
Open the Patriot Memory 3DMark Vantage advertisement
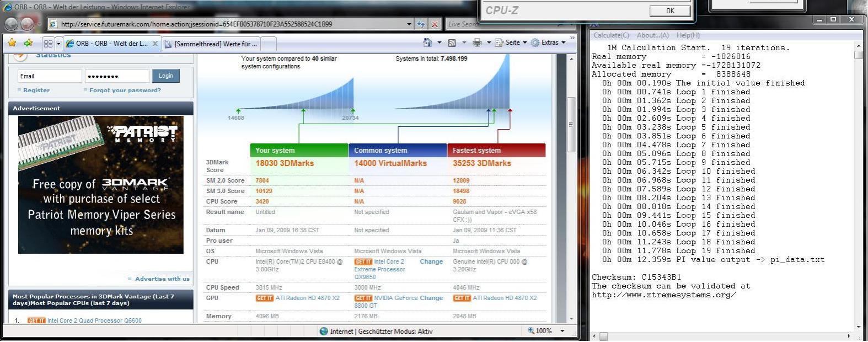pos(101,185)
